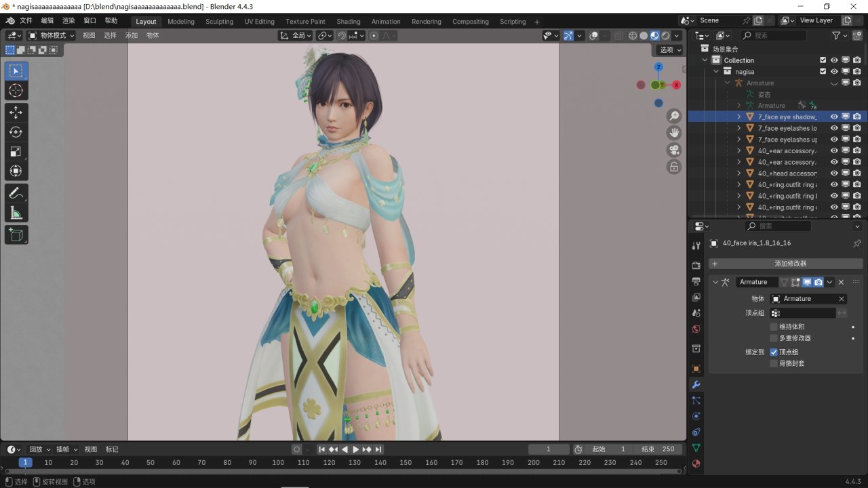Screen dimensions: 868x488
Task: Select the Move tool in toolbar
Action: (16, 113)
